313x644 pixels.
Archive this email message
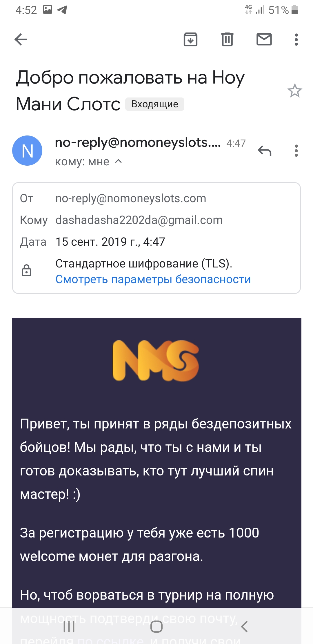[190, 39]
